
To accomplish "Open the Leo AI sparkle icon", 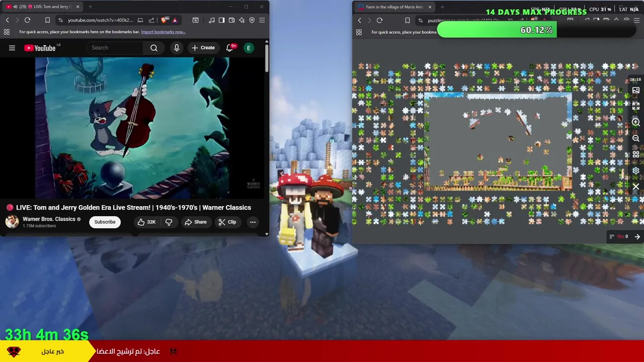I will point(242,20).
